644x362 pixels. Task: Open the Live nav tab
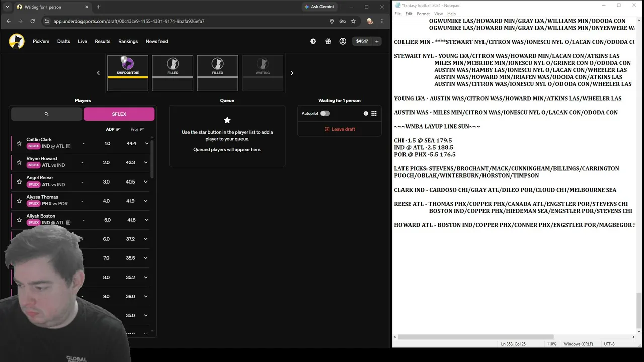[x=83, y=41]
